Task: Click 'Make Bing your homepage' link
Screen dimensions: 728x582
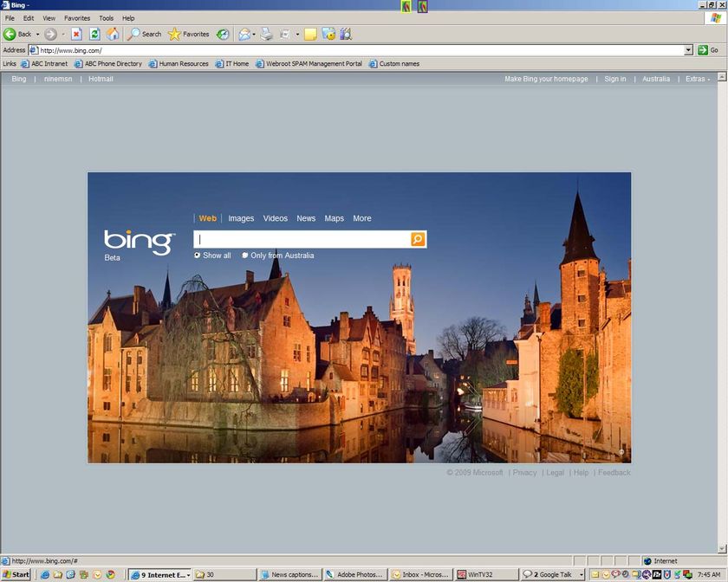Action: coord(546,79)
